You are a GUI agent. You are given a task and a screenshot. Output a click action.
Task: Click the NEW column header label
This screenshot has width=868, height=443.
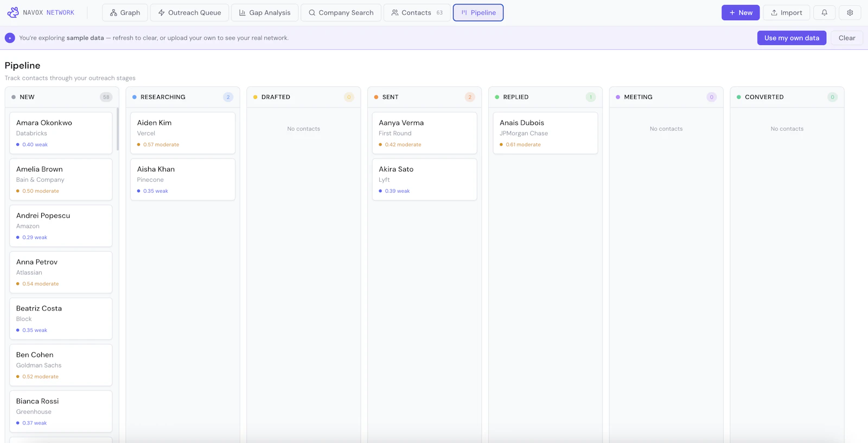point(27,97)
